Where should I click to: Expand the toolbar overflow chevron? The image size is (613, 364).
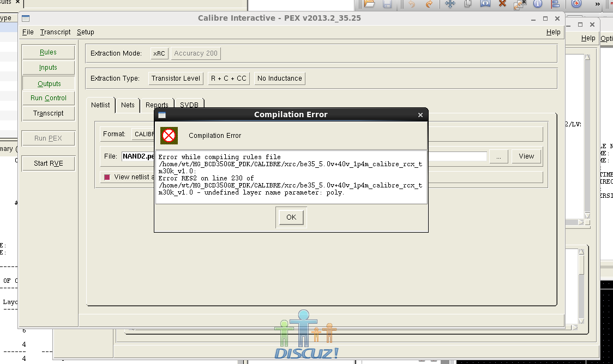tap(597, 4)
